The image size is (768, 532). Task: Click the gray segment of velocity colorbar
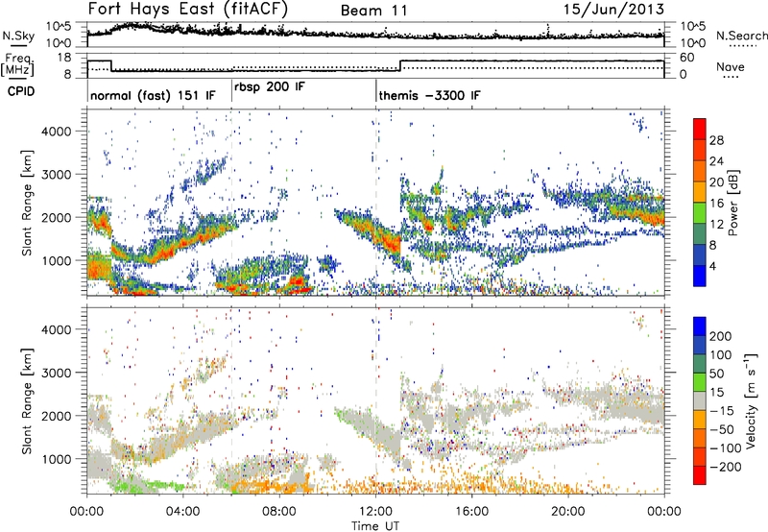[x=700, y=400]
